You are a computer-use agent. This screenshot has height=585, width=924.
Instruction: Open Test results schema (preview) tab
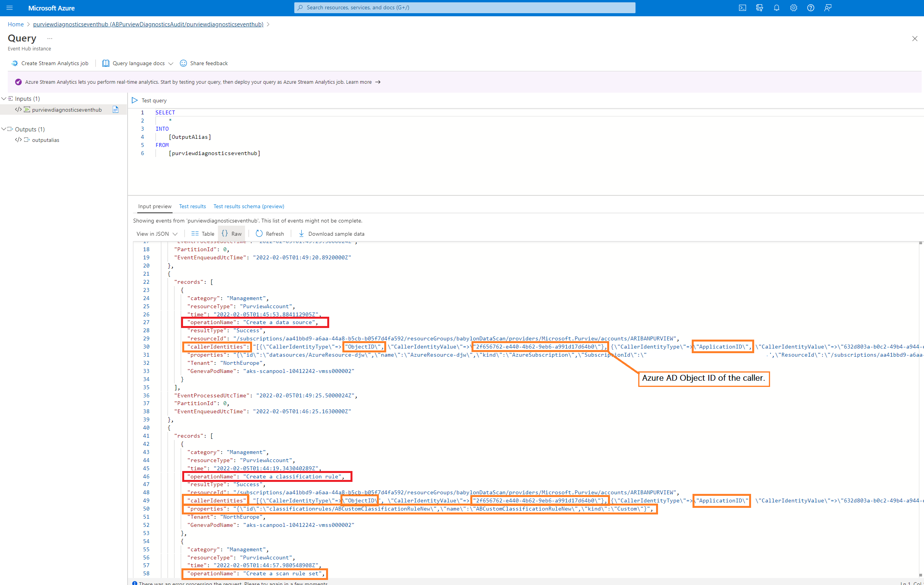click(249, 206)
